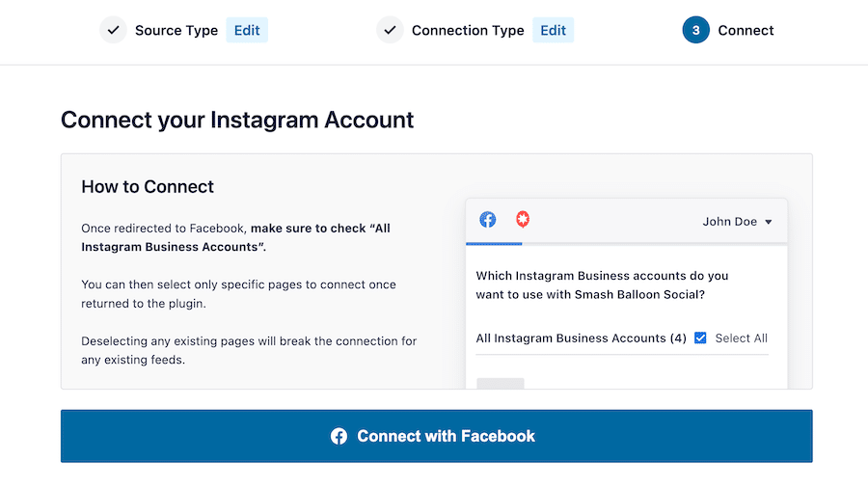Screen dimensions: 868x487
Task: Go to the Connect step label
Action: 746,30
